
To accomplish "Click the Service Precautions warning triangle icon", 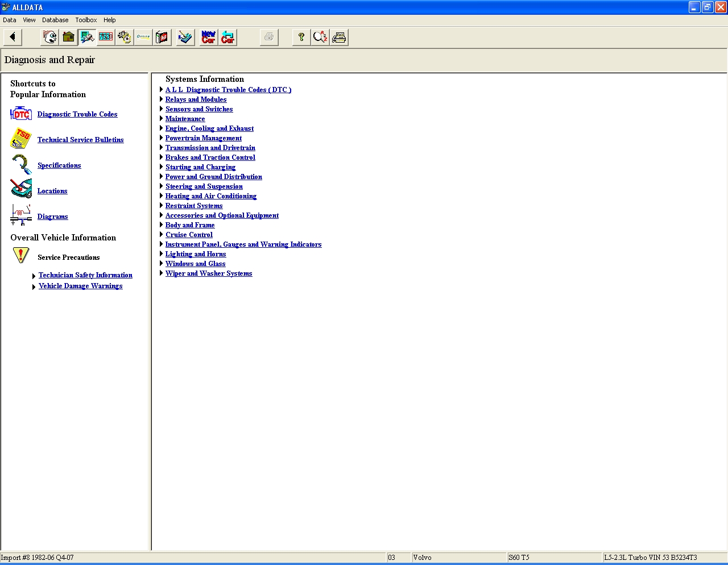I will point(21,255).
